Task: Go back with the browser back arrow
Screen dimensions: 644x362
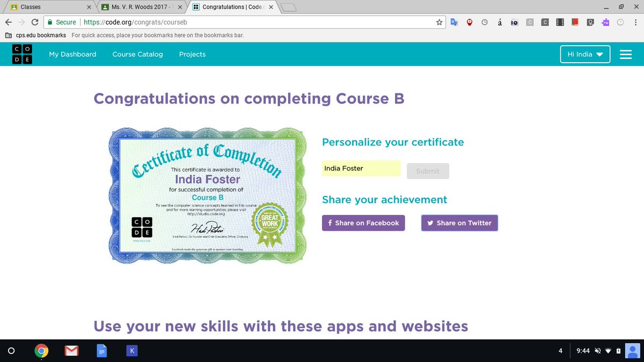Action: pyautogui.click(x=8, y=22)
